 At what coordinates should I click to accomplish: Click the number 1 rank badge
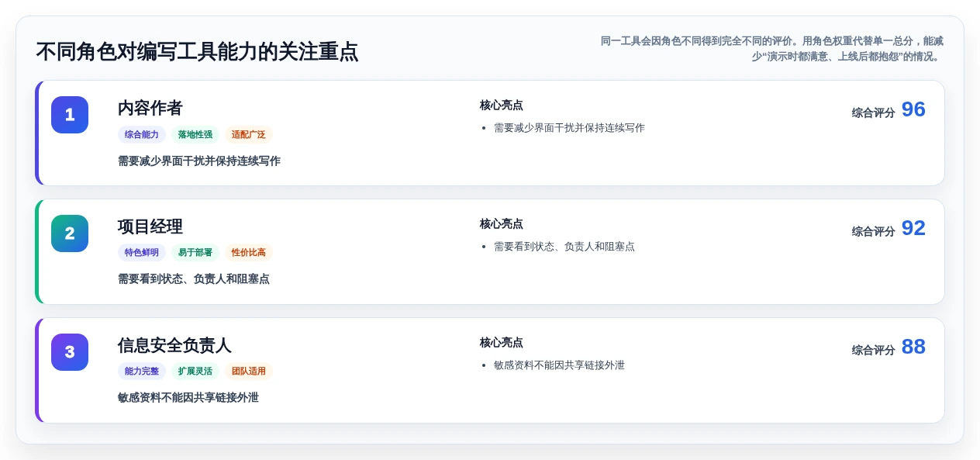tap(70, 115)
